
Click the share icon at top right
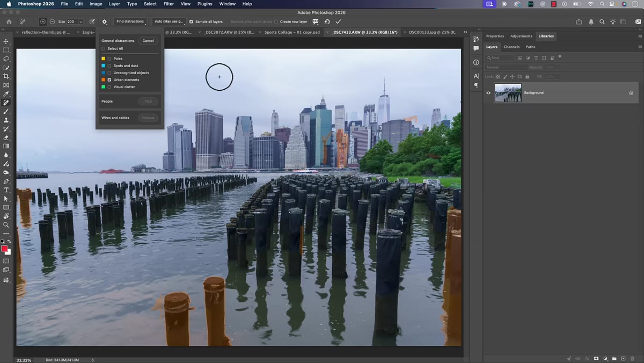coord(579,21)
